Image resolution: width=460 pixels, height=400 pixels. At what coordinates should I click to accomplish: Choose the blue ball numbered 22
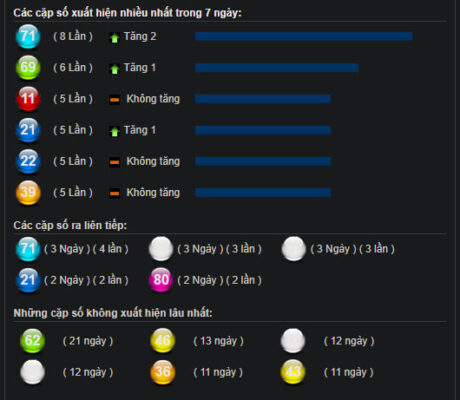(28, 161)
